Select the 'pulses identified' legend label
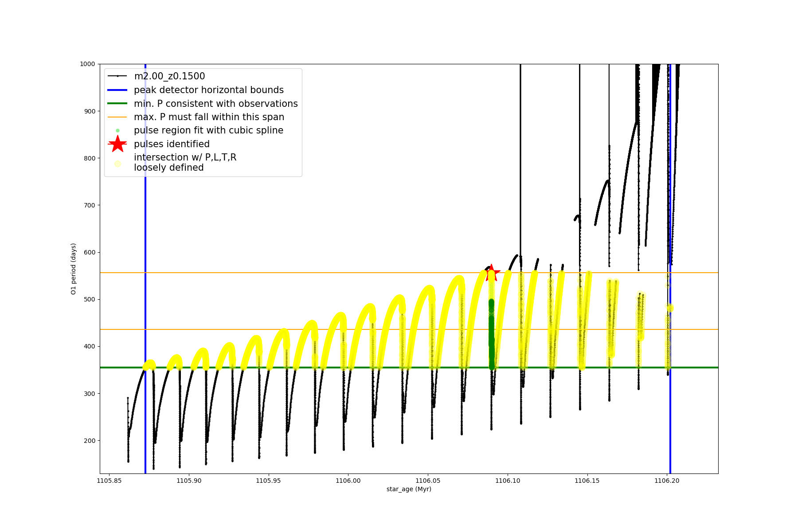Screen dimensions: 798x532 [172, 144]
